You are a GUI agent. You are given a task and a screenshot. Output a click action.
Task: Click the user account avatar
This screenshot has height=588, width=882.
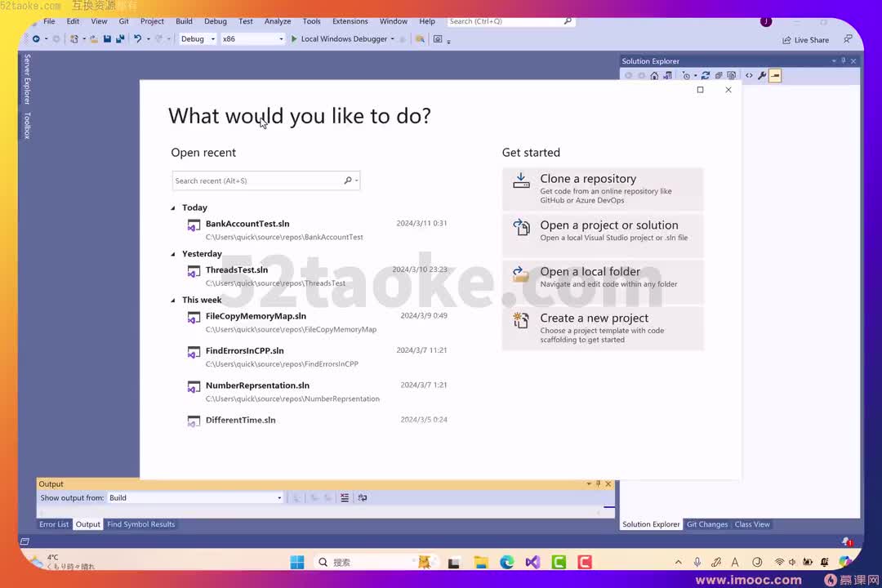tap(766, 21)
